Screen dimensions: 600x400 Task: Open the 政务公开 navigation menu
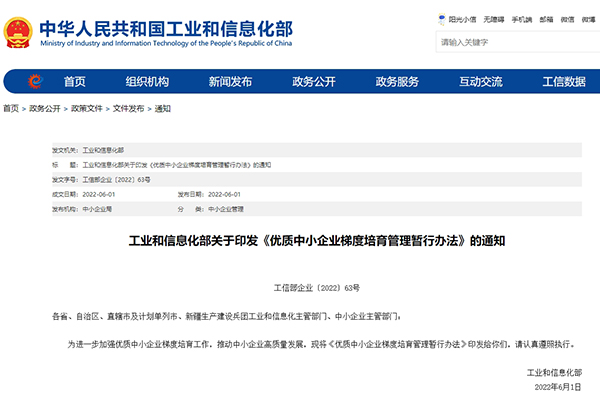coord(313,82)
